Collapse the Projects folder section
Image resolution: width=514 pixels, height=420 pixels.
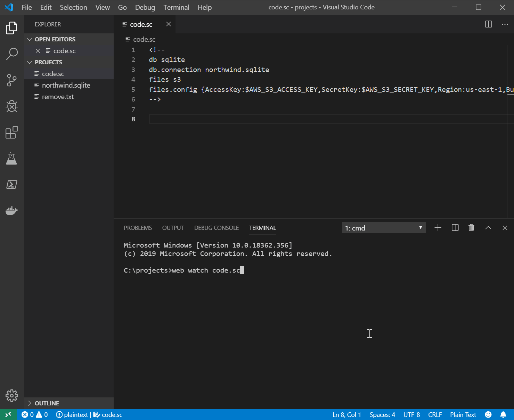point(69,62)
